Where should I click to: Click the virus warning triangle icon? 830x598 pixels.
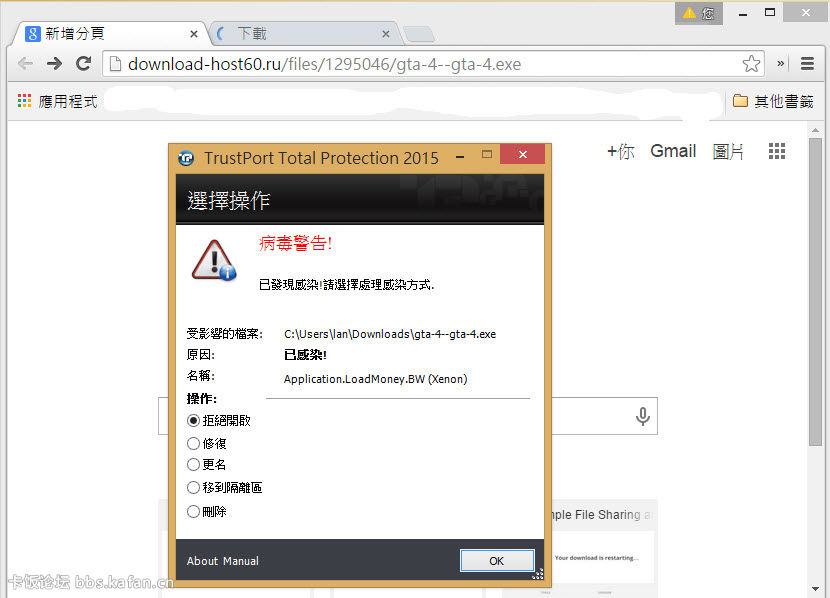214,260
